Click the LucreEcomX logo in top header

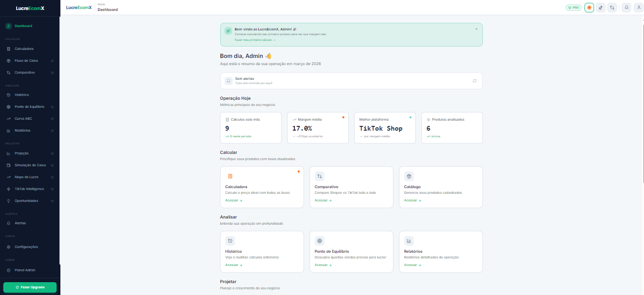78,8
